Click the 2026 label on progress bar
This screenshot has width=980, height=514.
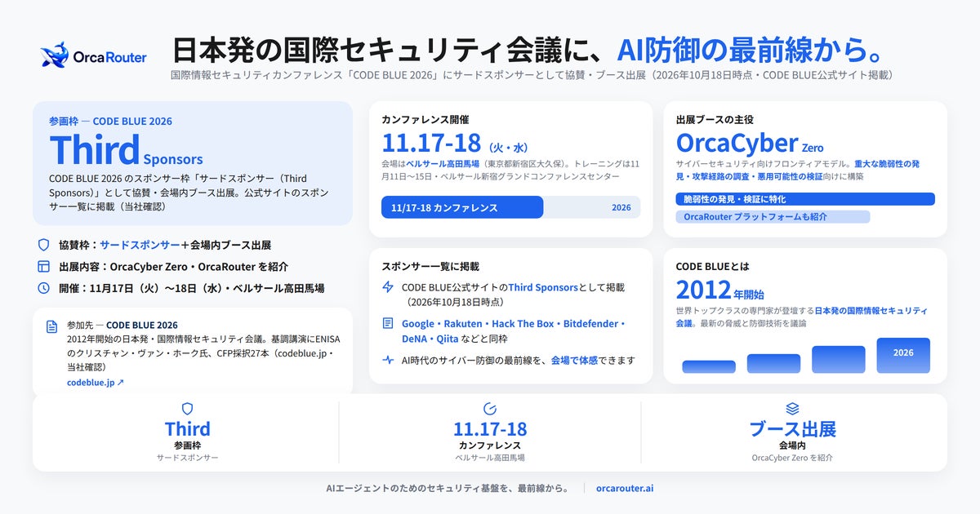point(621,207)
